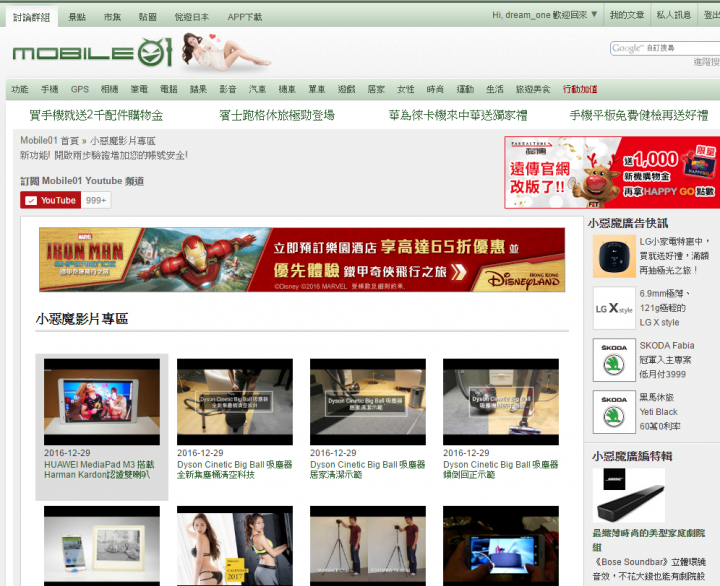Open the 旅遊美食 category menu
This screenshot has height=586, width=720.
click(533, 89)
